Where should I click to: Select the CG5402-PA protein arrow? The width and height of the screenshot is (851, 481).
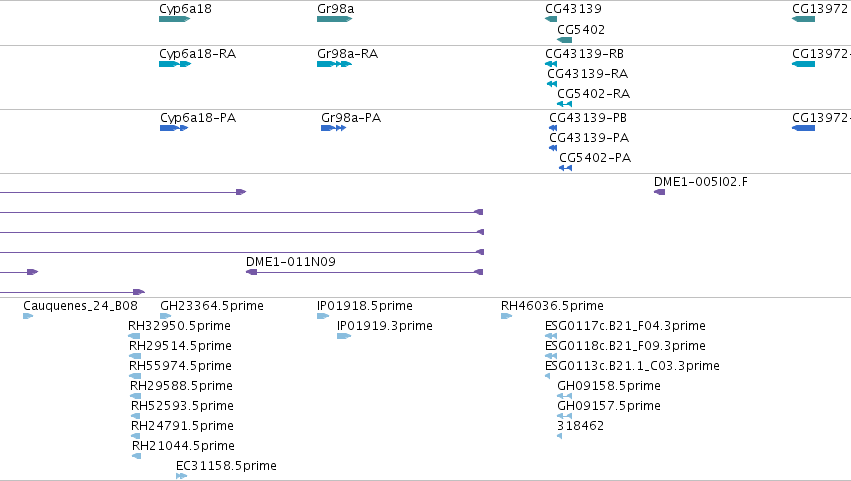coord(565,168)
